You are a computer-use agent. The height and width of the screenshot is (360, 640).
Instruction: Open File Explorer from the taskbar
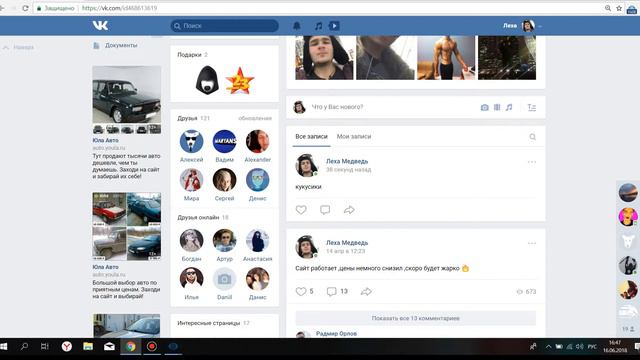88,347
